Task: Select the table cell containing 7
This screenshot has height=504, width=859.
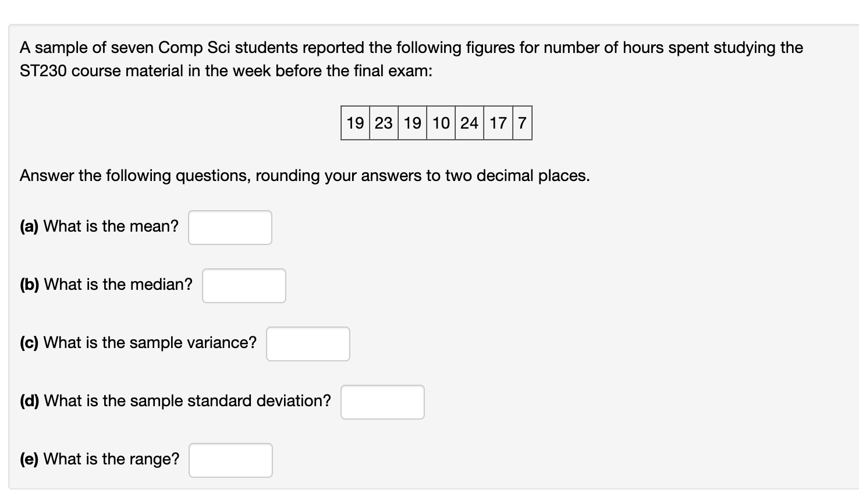Action: click(x=521, y=123)
